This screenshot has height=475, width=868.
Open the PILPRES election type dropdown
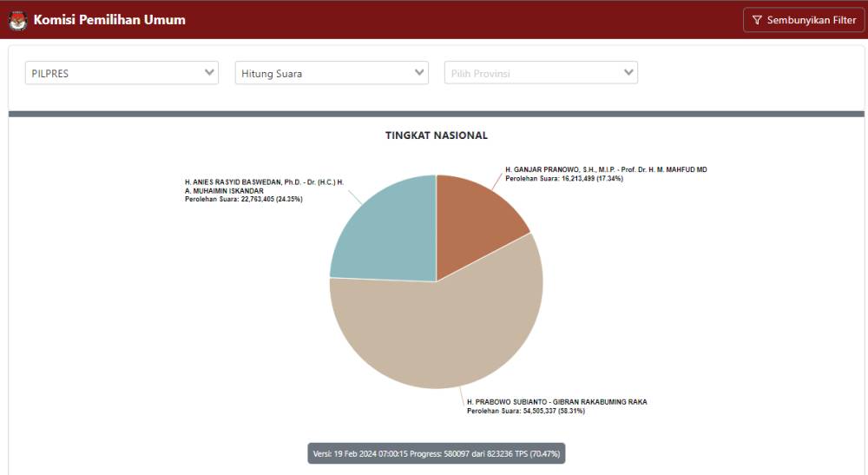[122, 73]
